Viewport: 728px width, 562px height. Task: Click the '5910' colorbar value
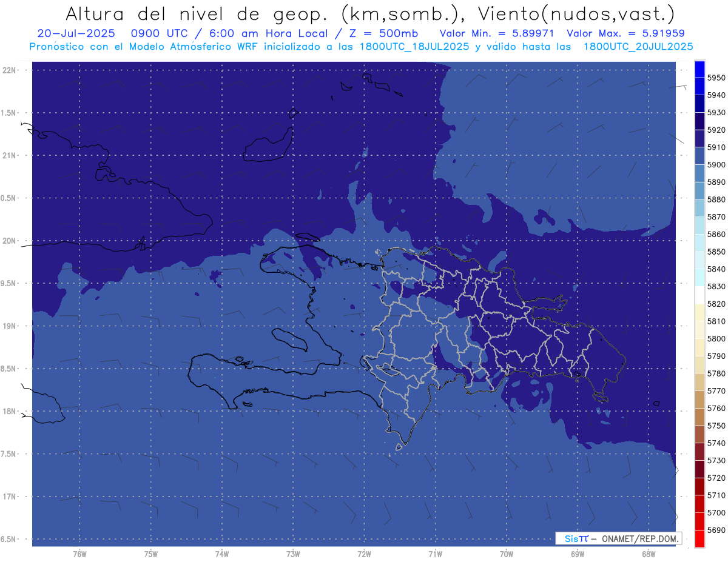pyautogui.click(x=716, y=147)
